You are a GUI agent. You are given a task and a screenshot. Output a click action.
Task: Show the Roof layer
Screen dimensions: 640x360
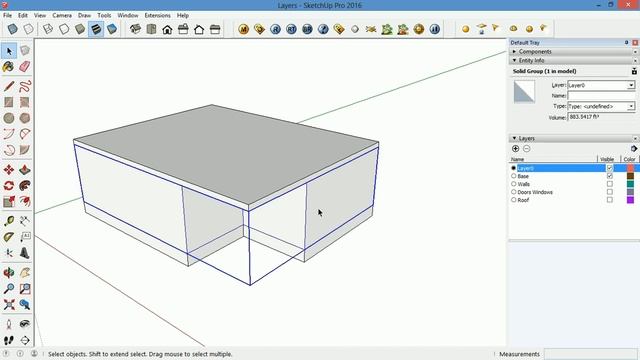[609, 200]
